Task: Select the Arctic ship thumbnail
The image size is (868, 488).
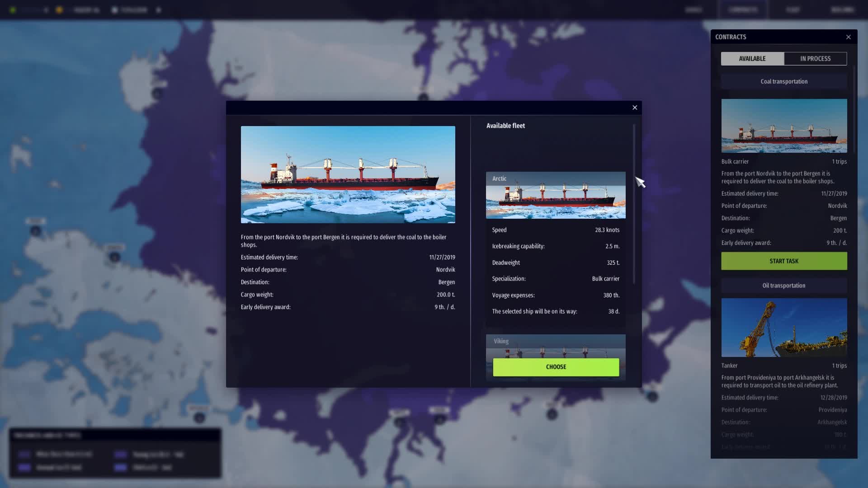Action: [556, 195]
